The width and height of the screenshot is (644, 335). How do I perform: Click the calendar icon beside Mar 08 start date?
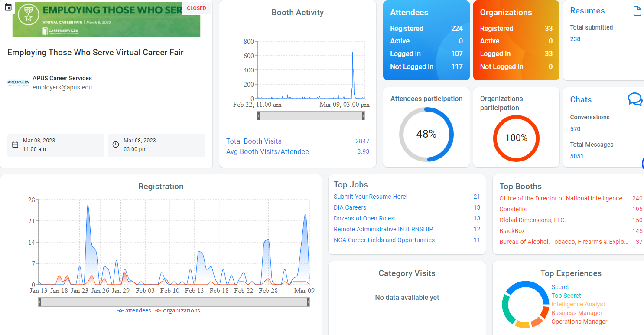[x=15, y=145]
